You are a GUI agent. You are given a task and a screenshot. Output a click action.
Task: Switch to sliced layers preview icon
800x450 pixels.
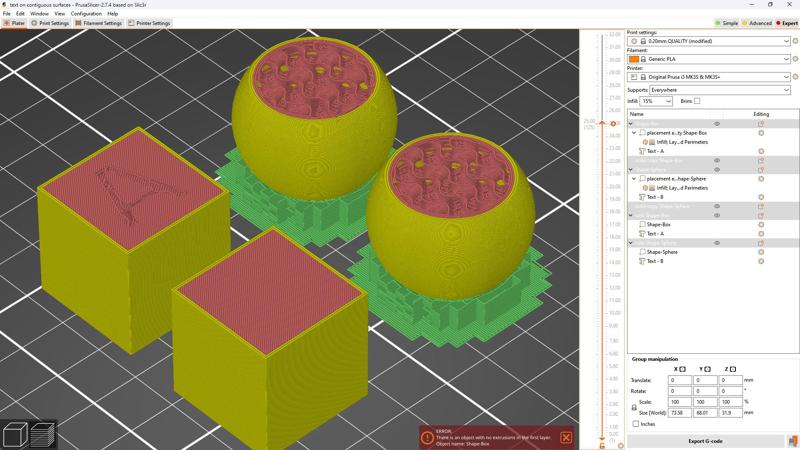click(x=42, y=435)
